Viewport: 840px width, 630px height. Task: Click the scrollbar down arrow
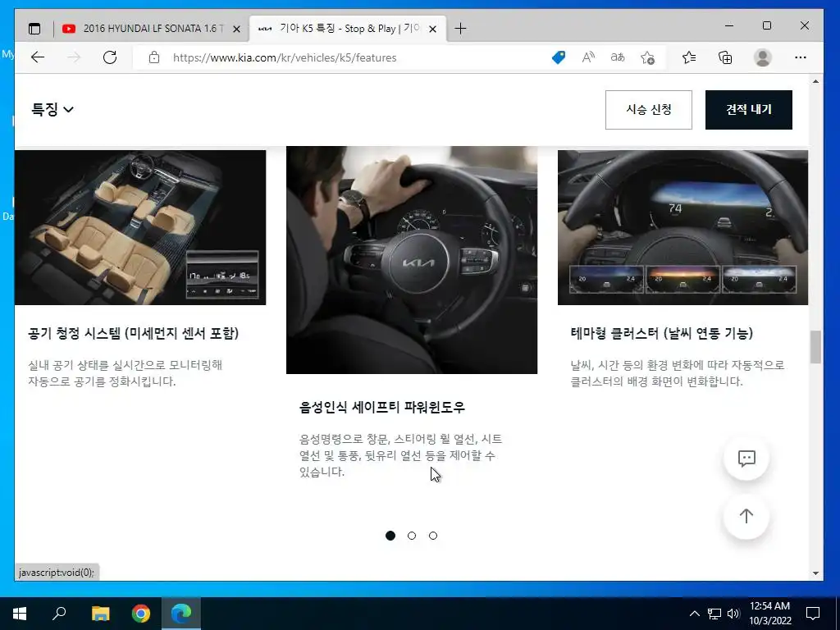[815, 573]
